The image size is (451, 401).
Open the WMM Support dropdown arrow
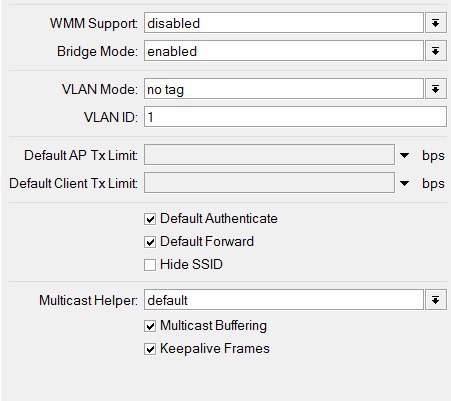point(435,23)
